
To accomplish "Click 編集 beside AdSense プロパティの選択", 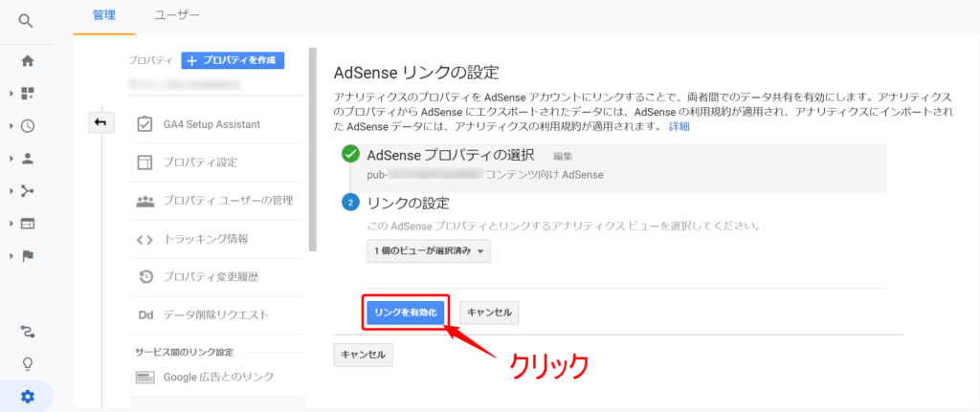I will point(563,157).
